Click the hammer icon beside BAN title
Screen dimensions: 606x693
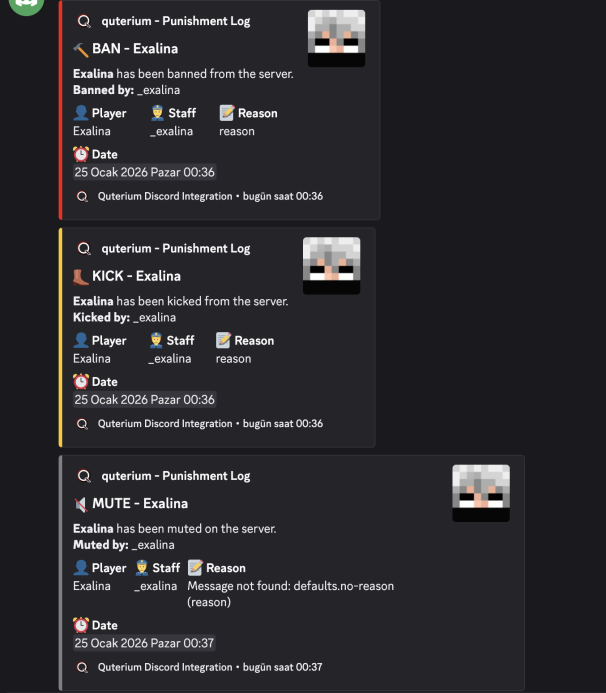click(x=81, y=49)
